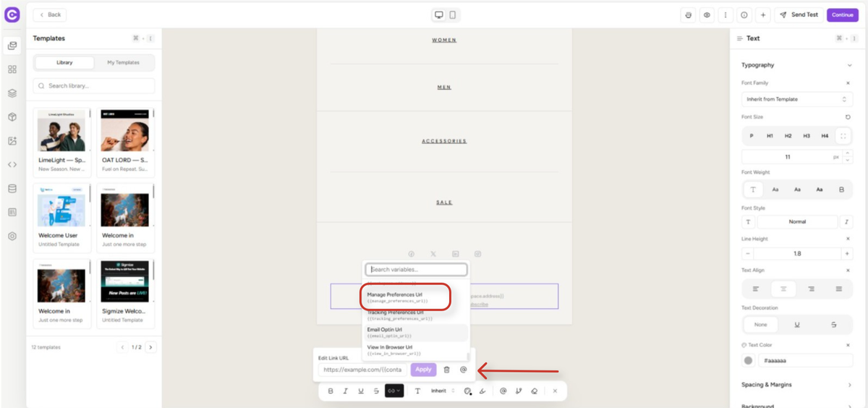The height and width of the screenshot is (408, 868).
Task: Click the palette color icon in floating toolbar
Action: pyautogui.click(x=467, y=391)
